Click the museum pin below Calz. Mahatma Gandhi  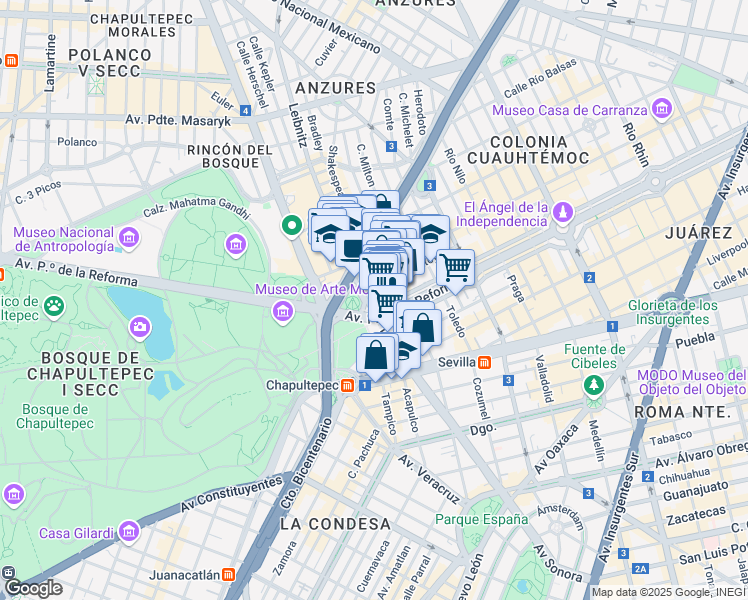click(236, 245)
